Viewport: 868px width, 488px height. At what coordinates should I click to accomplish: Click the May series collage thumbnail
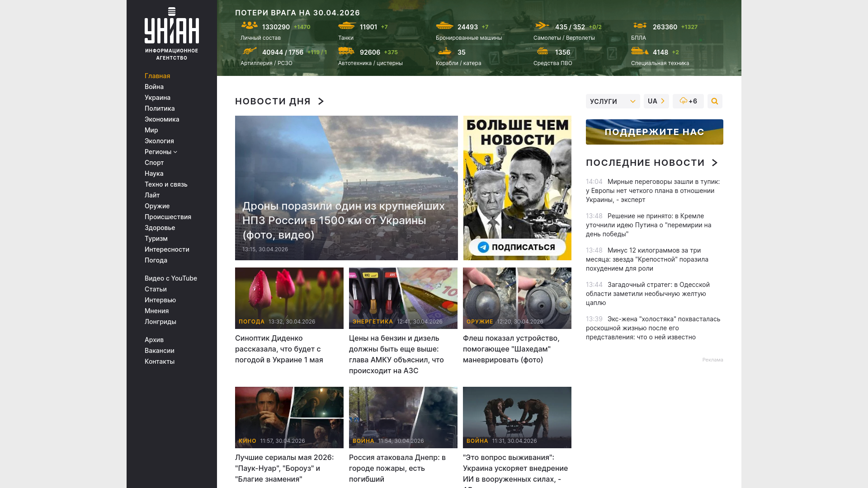[x=289, y=418]
